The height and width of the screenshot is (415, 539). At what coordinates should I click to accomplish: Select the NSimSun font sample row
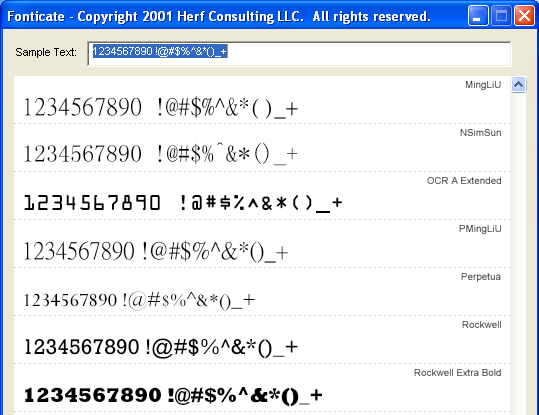coord(262,148)
